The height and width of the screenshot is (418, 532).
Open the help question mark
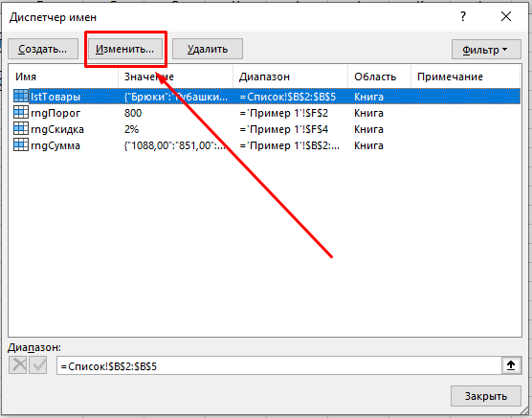coord(463,16)
